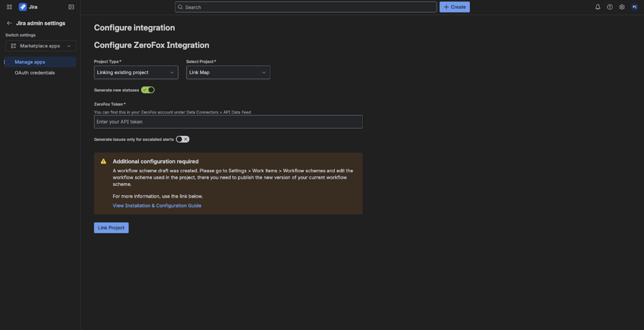644x330 pixels.
Task: Focus the ZeroFox Token input field
Action: coord(228,122)
